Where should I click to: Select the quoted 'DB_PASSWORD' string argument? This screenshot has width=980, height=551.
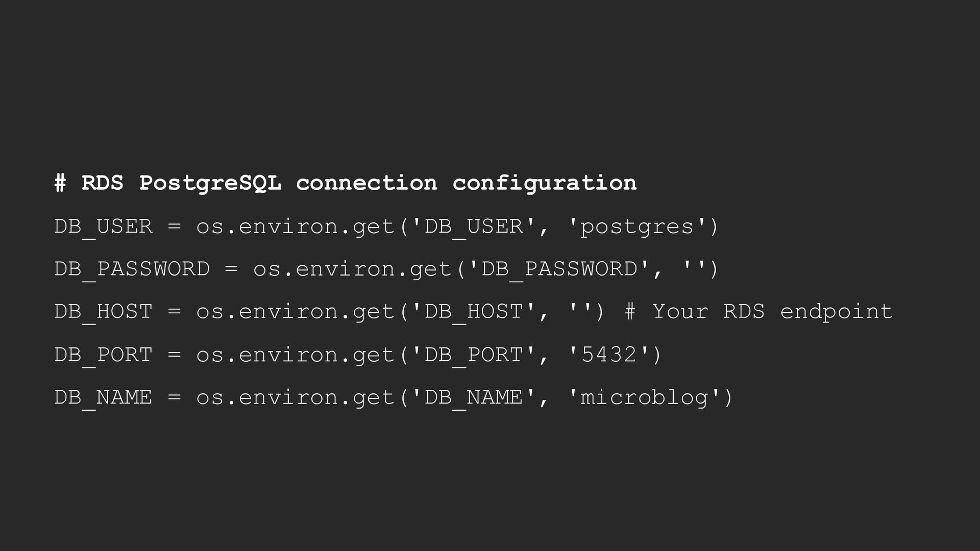tap(559, 269)
